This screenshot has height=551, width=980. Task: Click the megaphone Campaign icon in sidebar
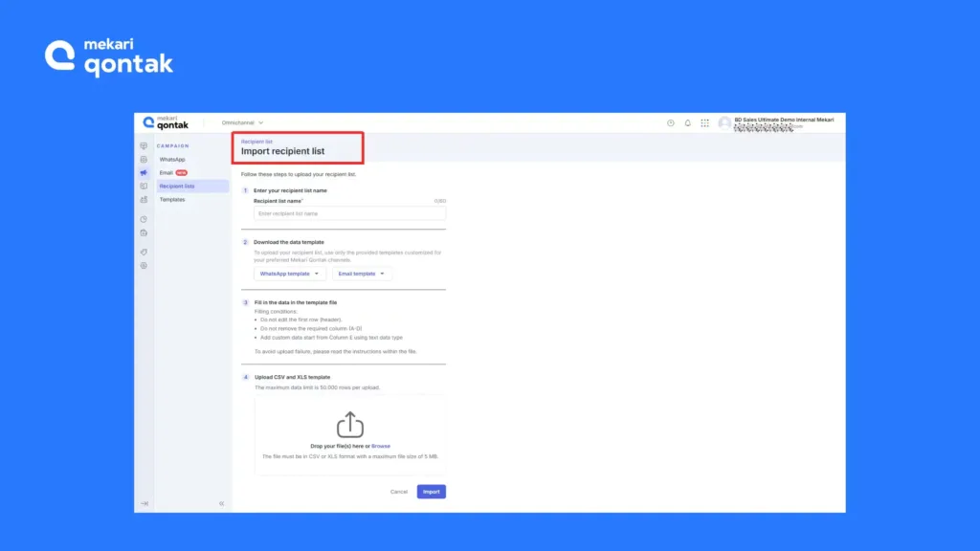(144, 173)
